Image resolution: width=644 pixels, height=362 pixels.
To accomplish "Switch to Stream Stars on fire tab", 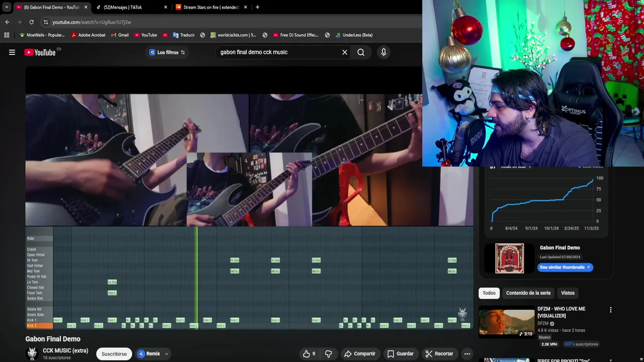I will (x=211, y=7).
